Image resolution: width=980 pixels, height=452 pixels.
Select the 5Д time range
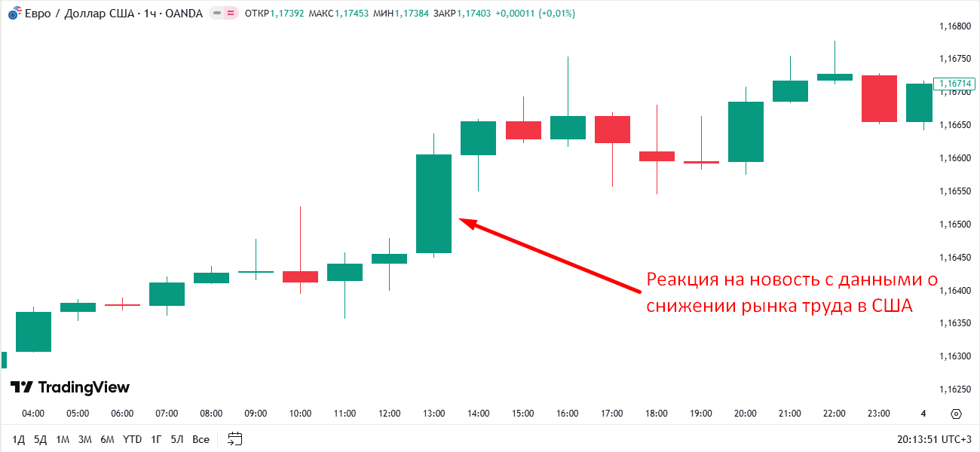pyautogui.click(x=40, y=439)
